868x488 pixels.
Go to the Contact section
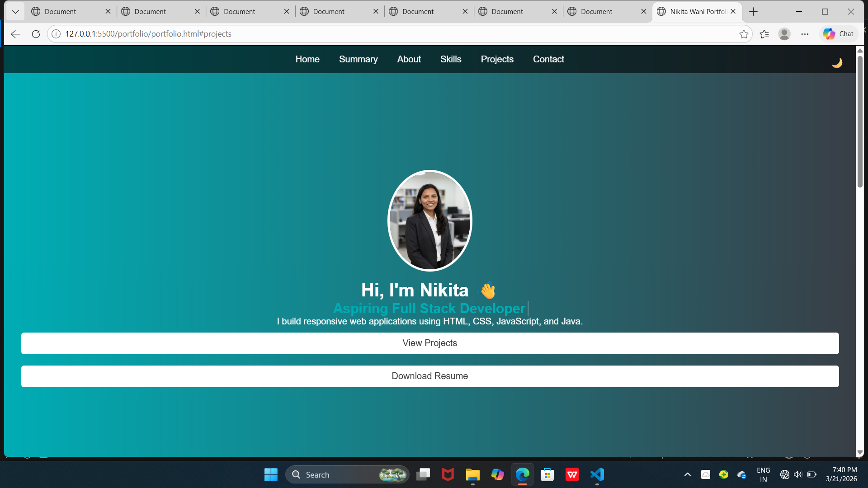pos(548,59)
